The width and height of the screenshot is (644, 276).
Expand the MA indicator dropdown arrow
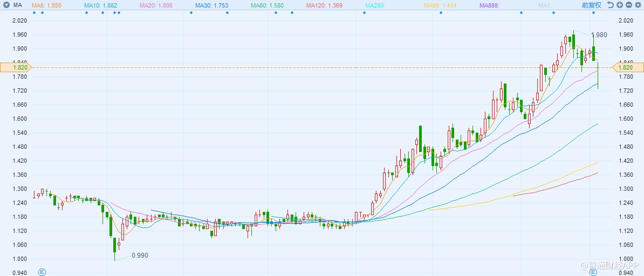5,5
